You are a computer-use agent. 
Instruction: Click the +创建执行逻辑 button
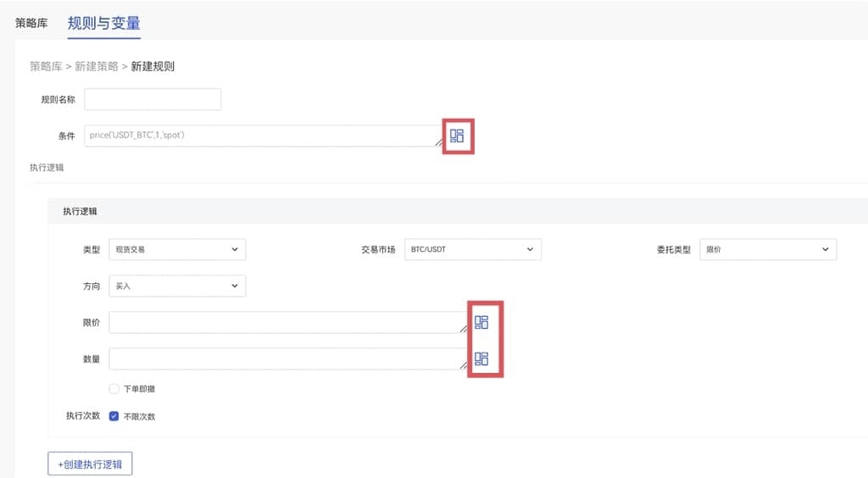click(x=90, y=464)
